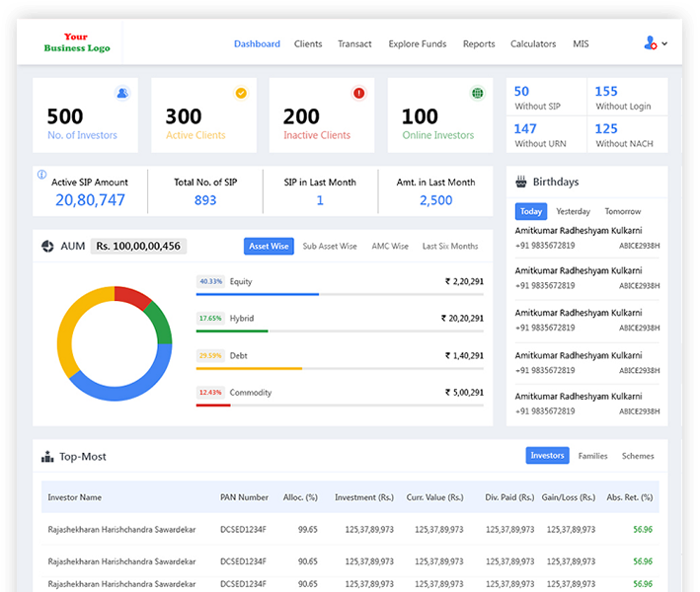The width and height of the screenshot is (700, 592).
Task: Click the Birthdays gift icon
Action: click(x=521, y=183)
